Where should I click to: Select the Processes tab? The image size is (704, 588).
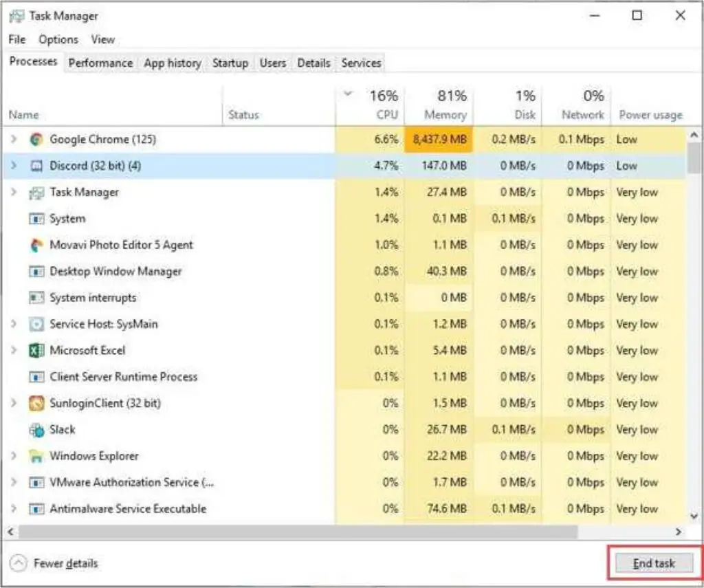coord(33,61)
